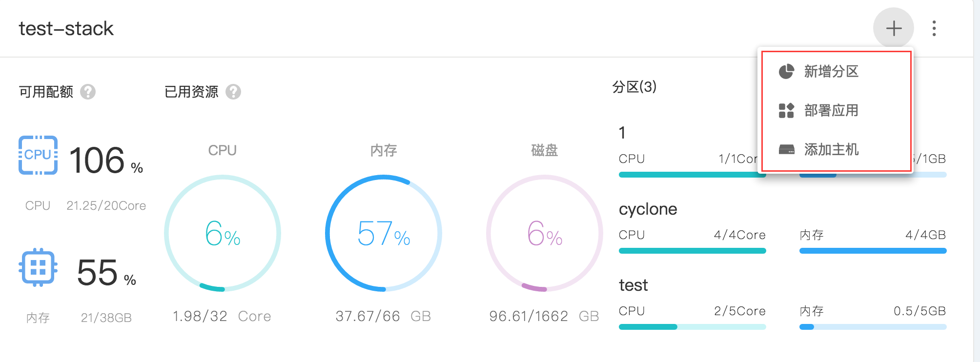
Task: Click the test-stack title
Action: pos(66,29)
